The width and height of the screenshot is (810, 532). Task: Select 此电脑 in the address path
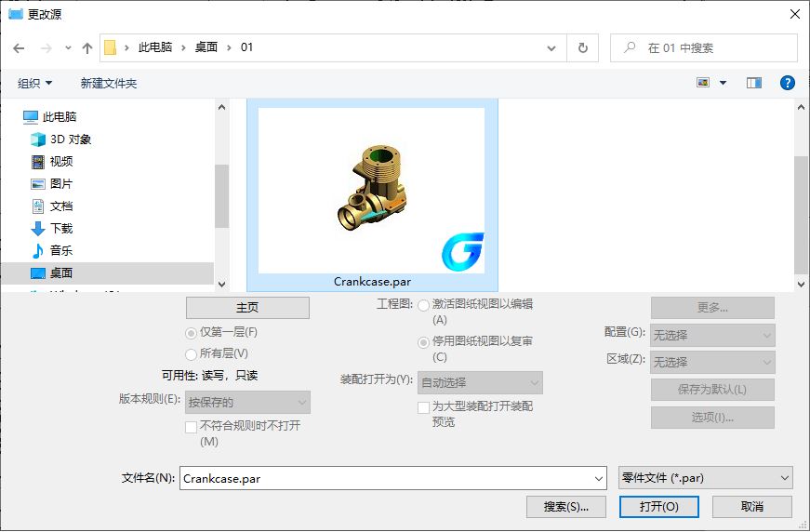155,47
